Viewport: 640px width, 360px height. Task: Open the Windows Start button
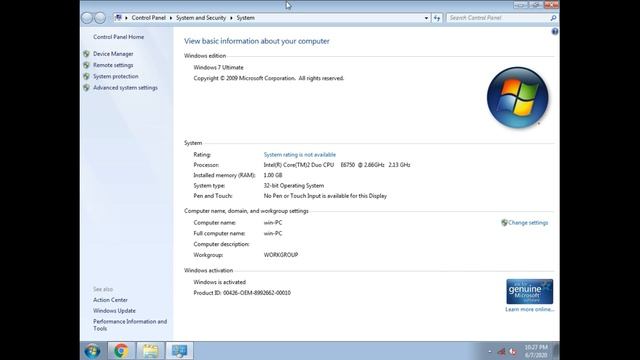point(92,351)
